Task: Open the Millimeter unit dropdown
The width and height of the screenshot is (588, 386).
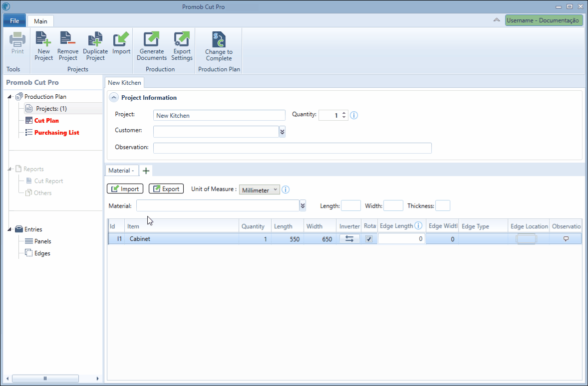Action: [x=260, y=190]
